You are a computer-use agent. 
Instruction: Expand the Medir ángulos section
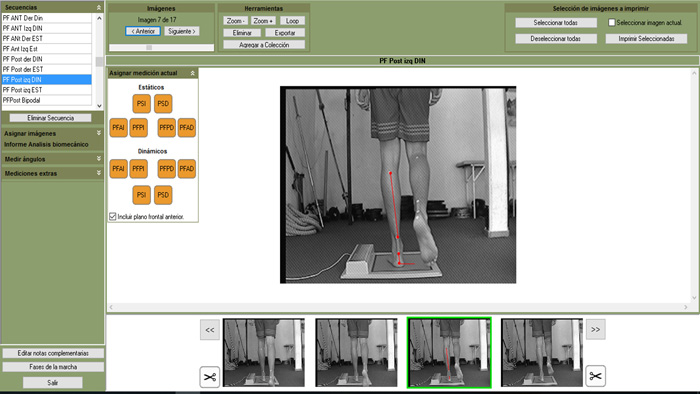click(99, 158)
